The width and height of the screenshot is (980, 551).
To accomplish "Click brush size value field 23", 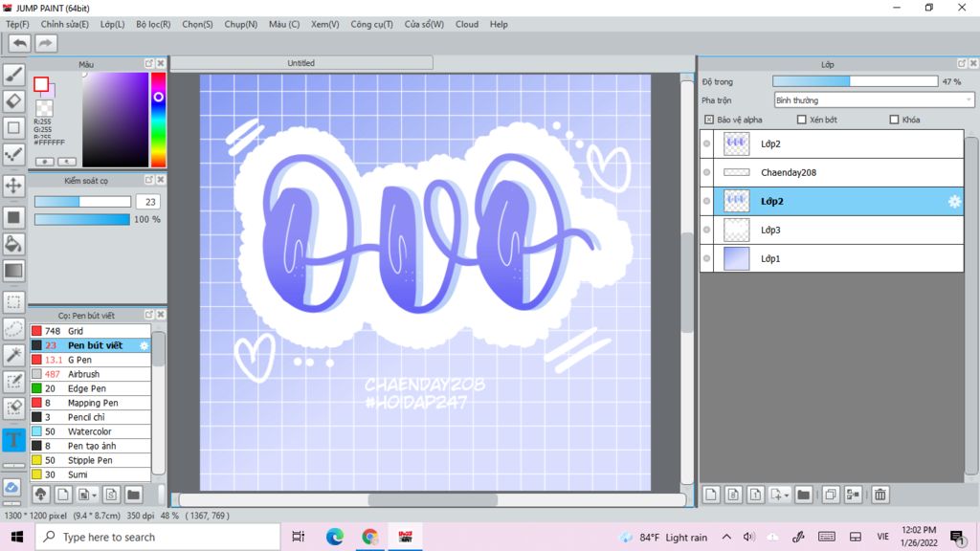I will pyautogui.click(x=149, y=202).
